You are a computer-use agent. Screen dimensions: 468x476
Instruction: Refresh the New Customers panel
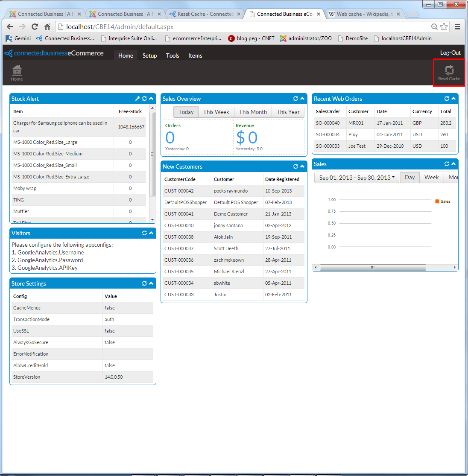click(x=295, y=166)
